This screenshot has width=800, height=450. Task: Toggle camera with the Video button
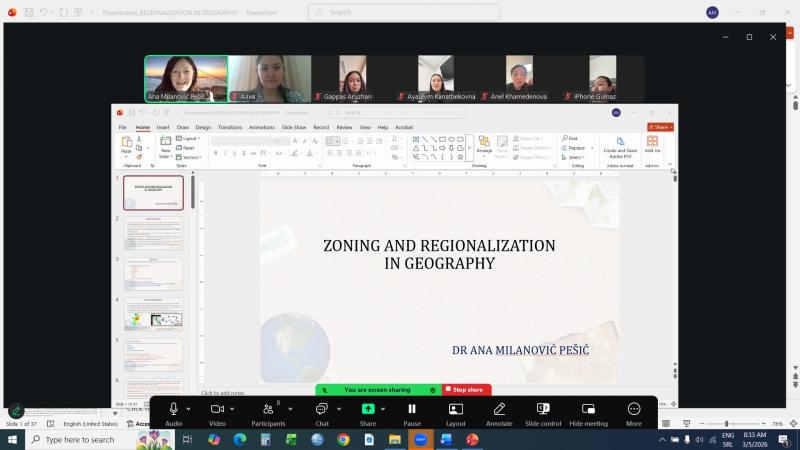pos(217,409)
